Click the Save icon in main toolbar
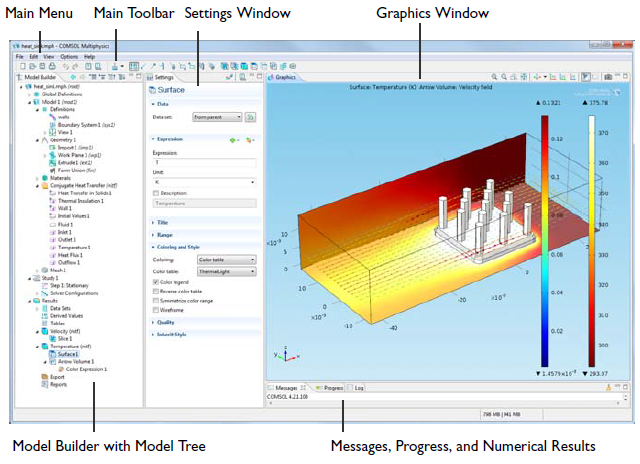640x464 pixels. 42,66
